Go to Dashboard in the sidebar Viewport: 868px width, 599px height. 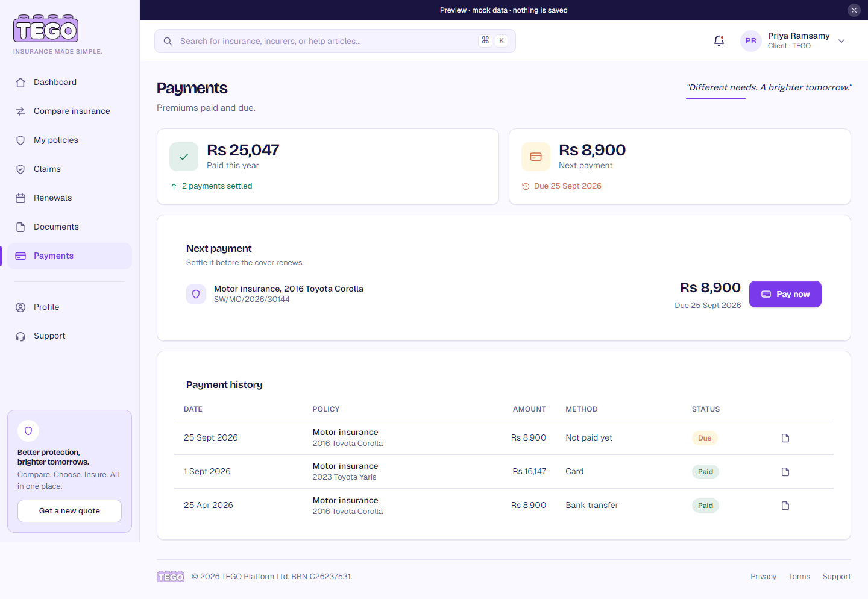point(69,82)
